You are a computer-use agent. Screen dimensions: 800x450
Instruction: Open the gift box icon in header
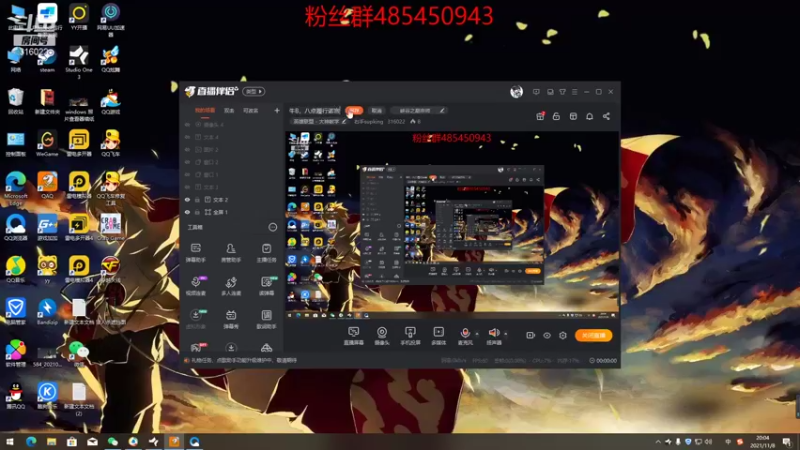pyautogui.click(x=540, y=116)
